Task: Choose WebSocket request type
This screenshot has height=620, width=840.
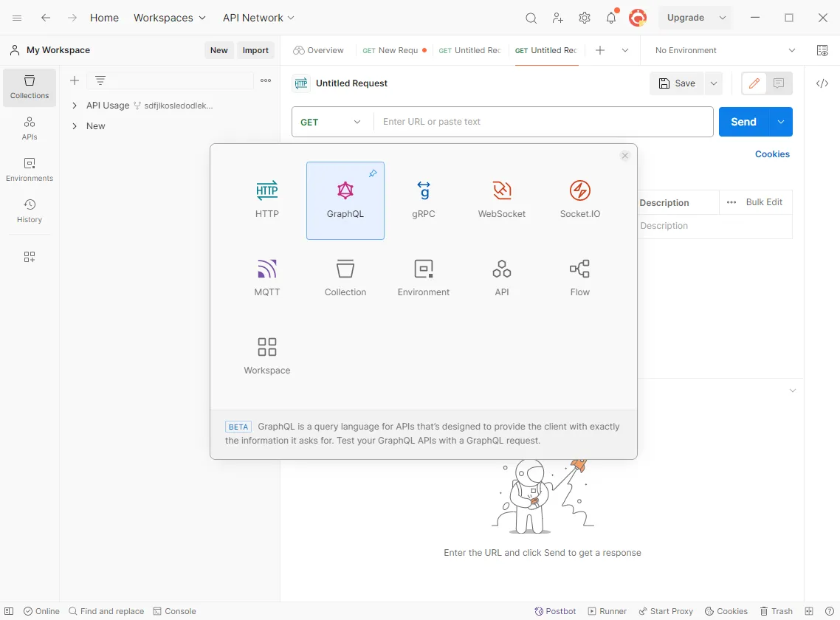Action: 501,201
